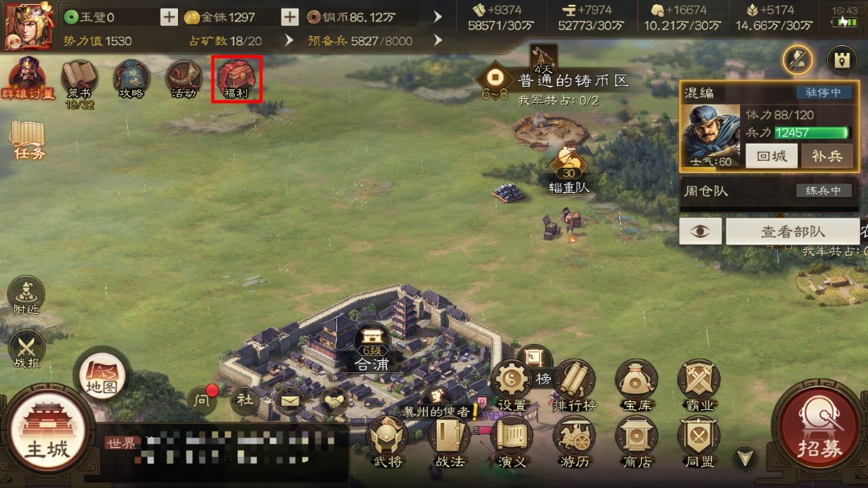The height and width of the screenshot is (488, 868).
Task: Toggle the crossed-out marker icon at top right
Action: (798, 59)
